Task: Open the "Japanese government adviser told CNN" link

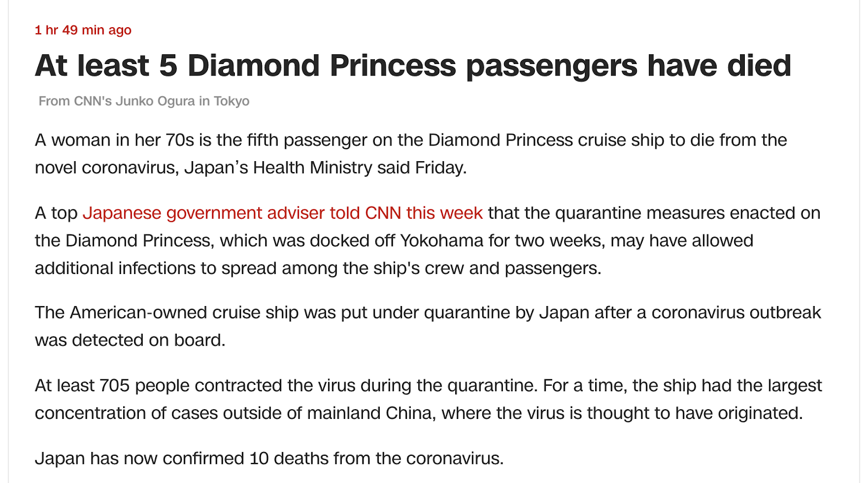Action: click(x=283, y=213)
